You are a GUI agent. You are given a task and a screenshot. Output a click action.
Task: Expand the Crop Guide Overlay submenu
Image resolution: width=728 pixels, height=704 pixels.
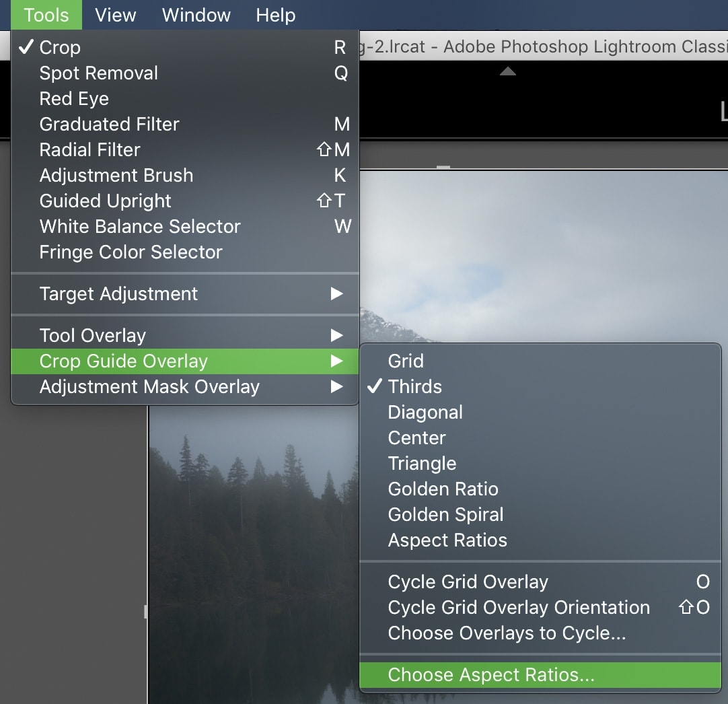tap(185, 361)
